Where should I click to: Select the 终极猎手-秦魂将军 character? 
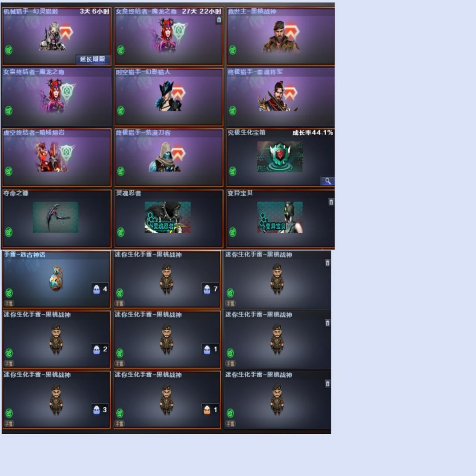(280, 97)
